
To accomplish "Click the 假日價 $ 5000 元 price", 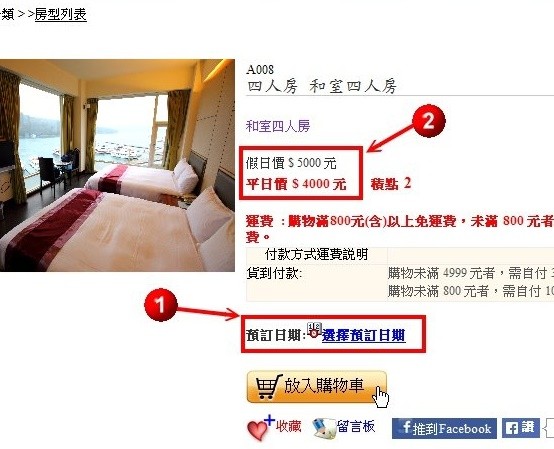I will (x=291, y=163).
